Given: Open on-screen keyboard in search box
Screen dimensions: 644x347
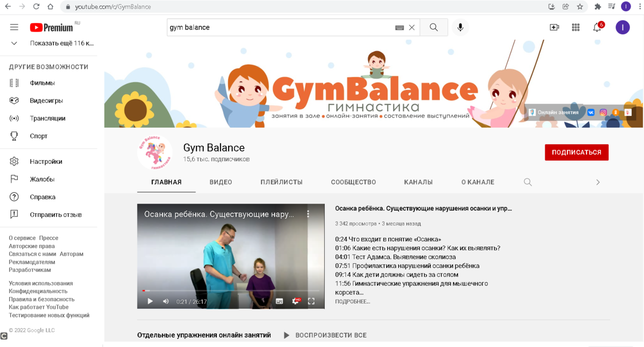Looking at the screenshot, I should coord(399,27).
